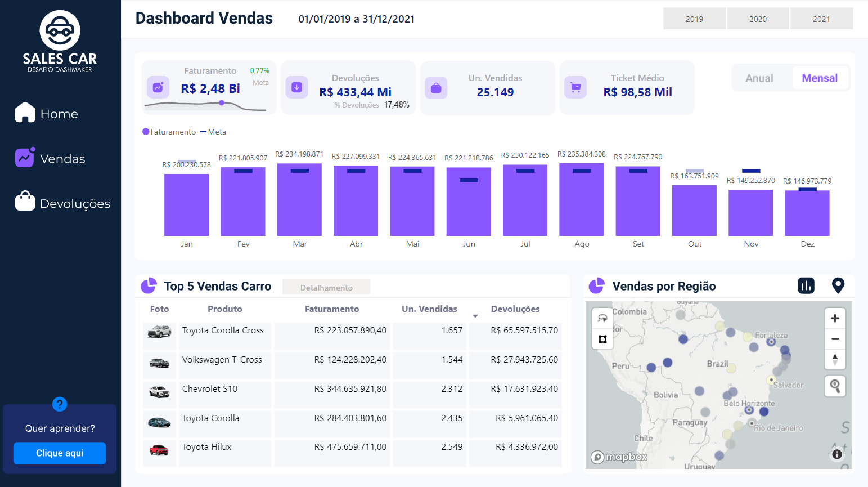Click the Top 5 Vendas pie icon
The height and width of the screenshot is (487, 868).
149,286
